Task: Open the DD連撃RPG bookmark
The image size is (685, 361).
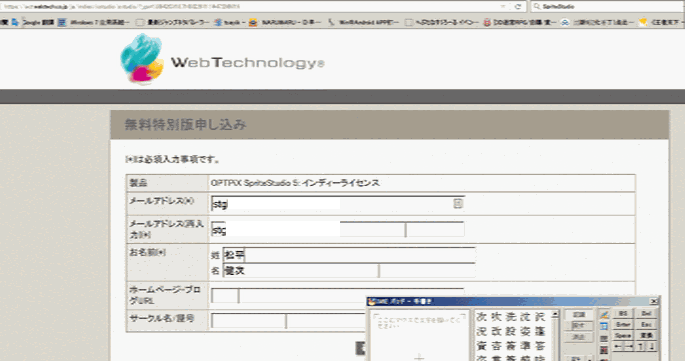Action: click(x=519, y=22)
